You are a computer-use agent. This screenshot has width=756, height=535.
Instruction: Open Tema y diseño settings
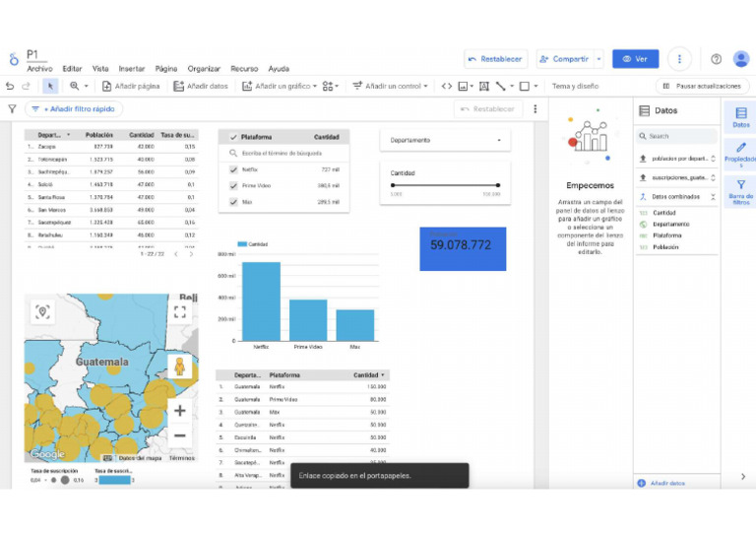click(575, 86)
